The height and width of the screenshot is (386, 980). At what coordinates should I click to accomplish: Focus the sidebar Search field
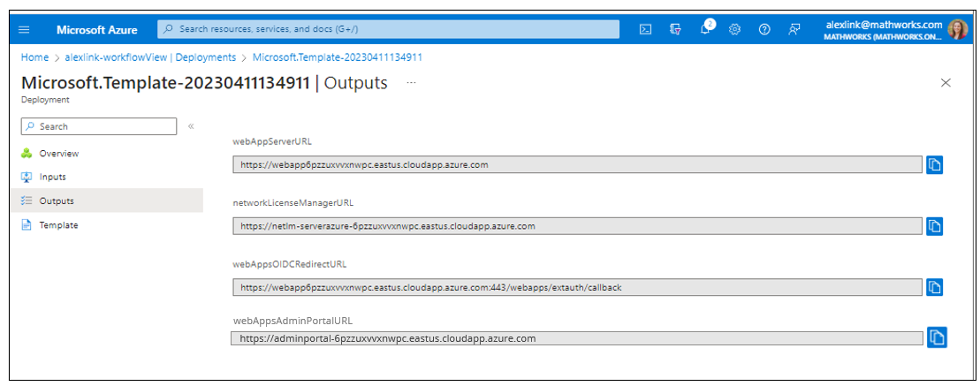[x=99, y=126]
